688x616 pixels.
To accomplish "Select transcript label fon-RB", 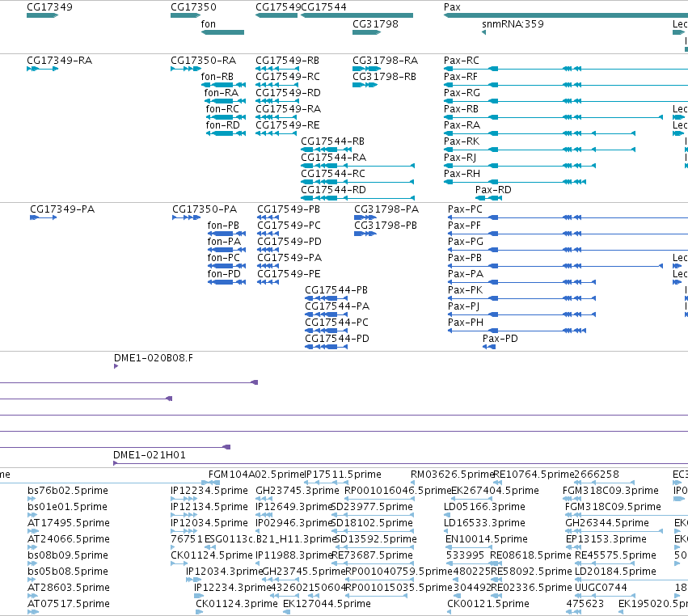I will (x=217, y=76).
